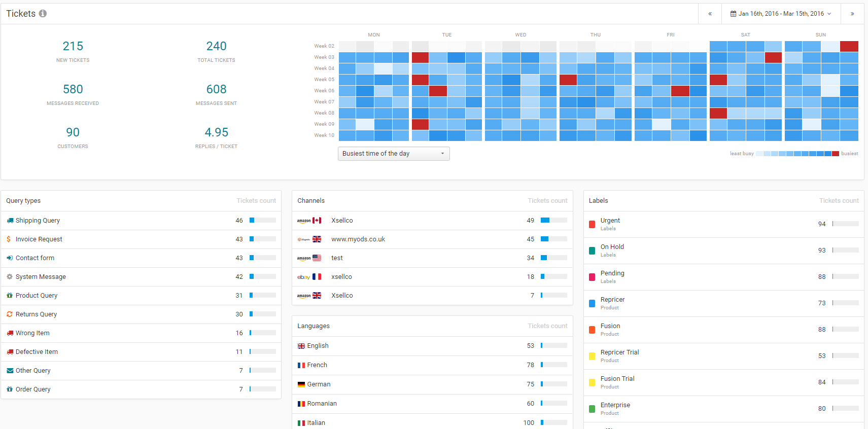Click the 90 Customers figure

73,132
